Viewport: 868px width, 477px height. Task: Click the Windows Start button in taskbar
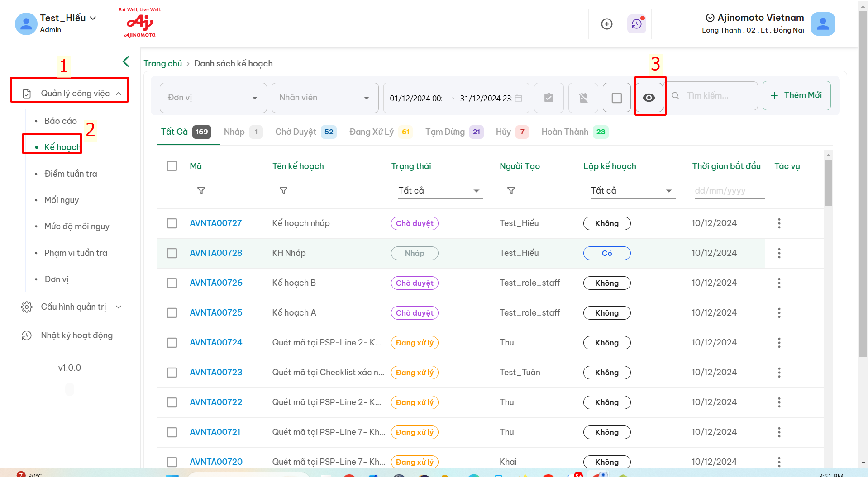[172, 475]
